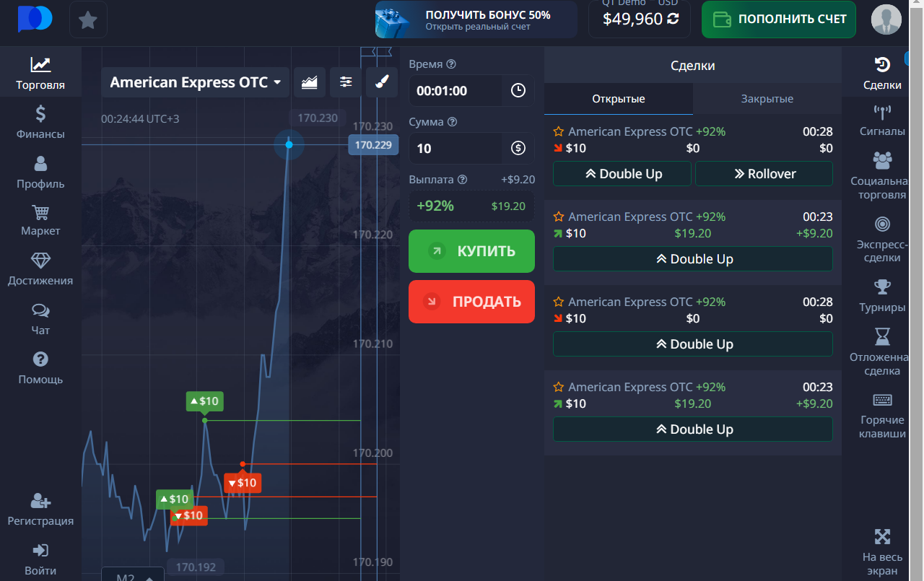Open indicators settings sliders icon
924x581 pixels.
346,82
